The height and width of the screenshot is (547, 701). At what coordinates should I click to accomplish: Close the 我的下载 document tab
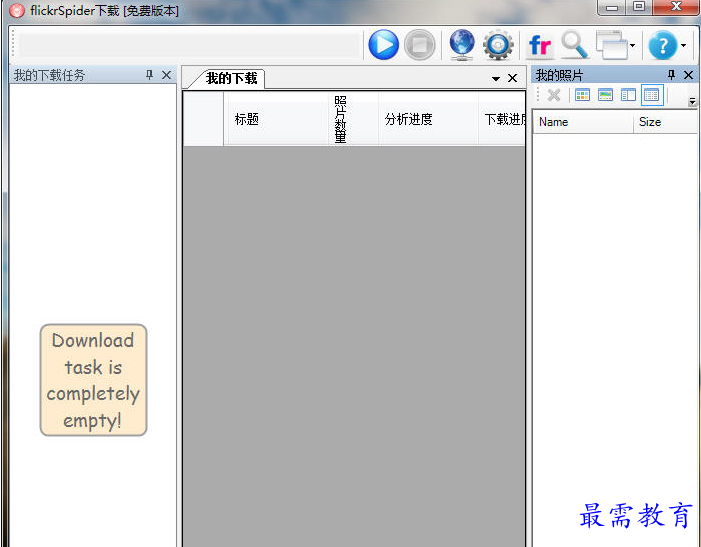512,78
